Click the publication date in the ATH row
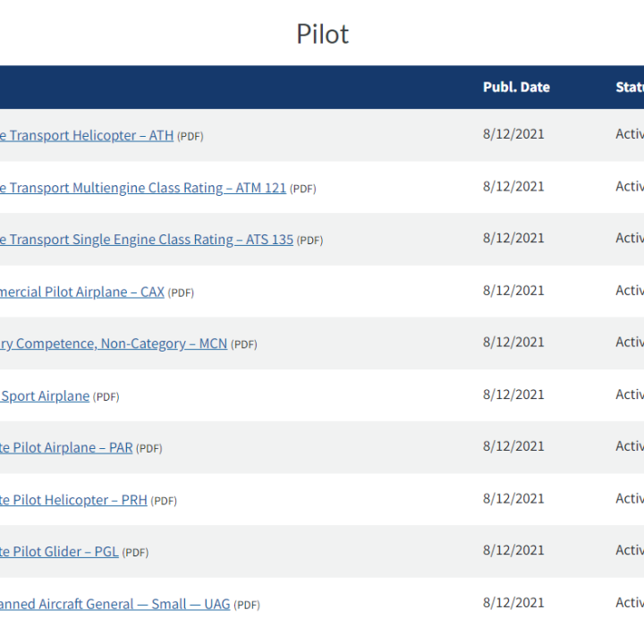Screen dimensions: 644x644 pos(513,134)
